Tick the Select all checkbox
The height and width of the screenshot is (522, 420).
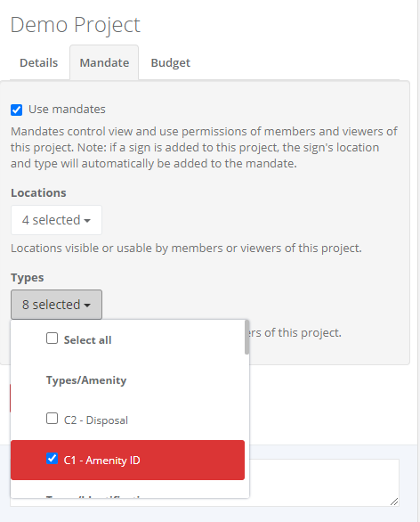(52, 338)
